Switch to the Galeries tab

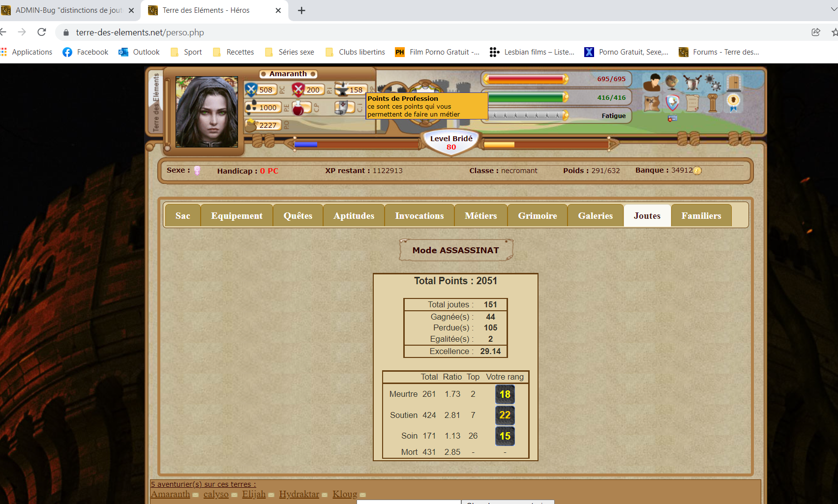596,216
